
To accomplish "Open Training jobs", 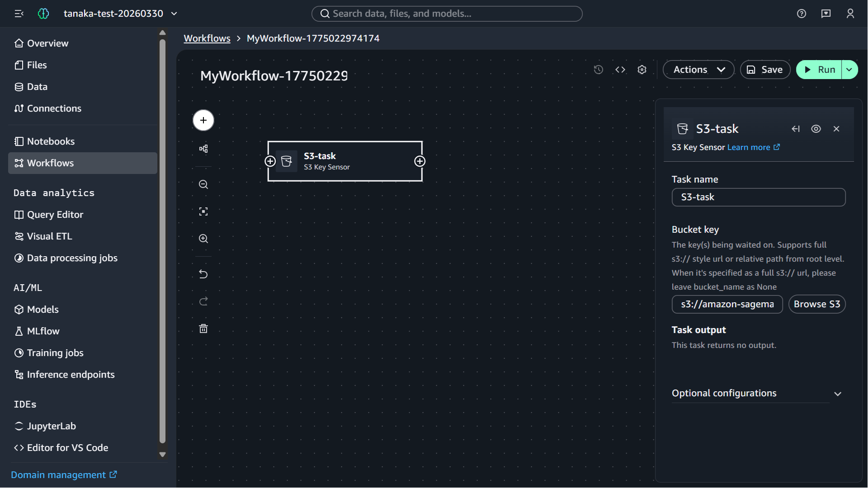I will pos(83,353).
